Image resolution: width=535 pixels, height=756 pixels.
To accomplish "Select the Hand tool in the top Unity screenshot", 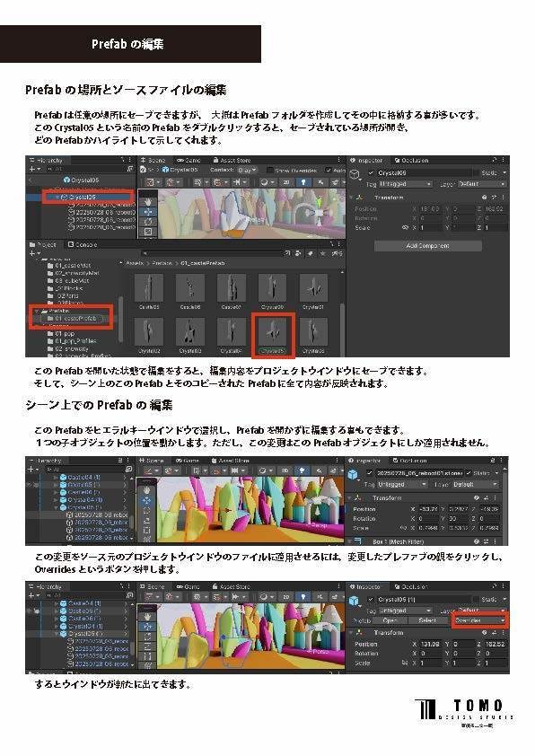I will 148,201.
